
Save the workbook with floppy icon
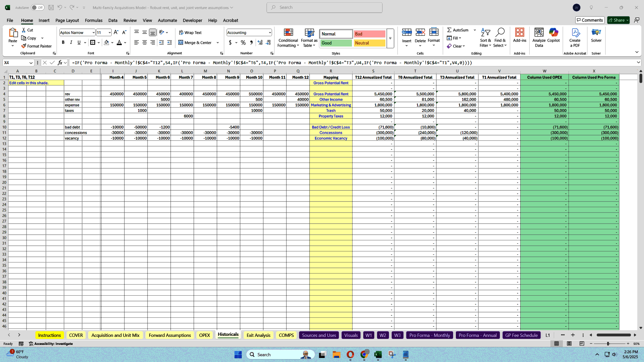[51, 7]
